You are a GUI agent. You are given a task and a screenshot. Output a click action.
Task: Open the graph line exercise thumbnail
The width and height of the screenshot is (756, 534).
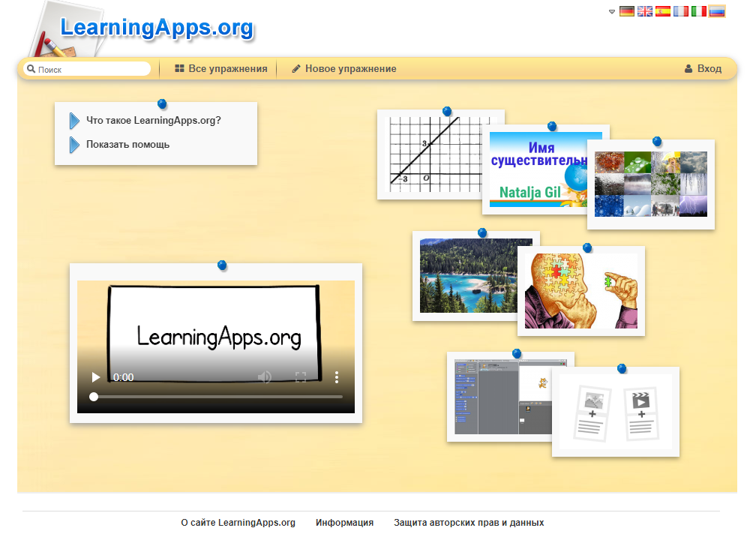tap(433, 154)
